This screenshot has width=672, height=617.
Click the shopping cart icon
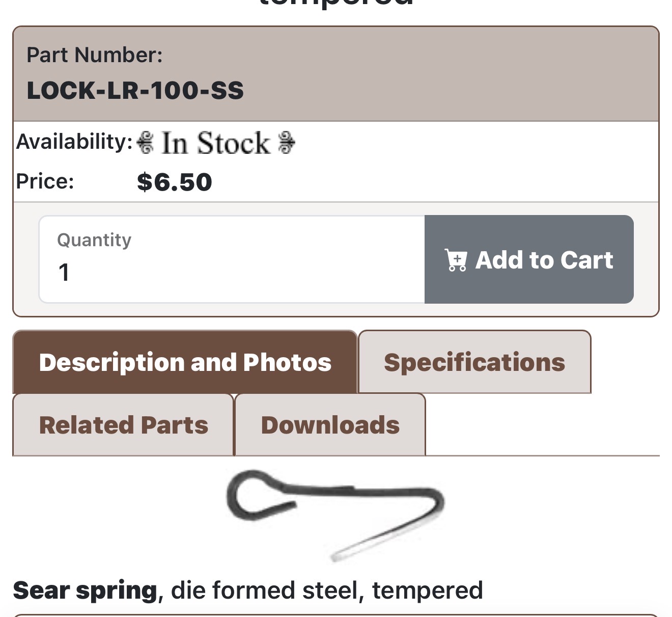click(x=456, y=260)
